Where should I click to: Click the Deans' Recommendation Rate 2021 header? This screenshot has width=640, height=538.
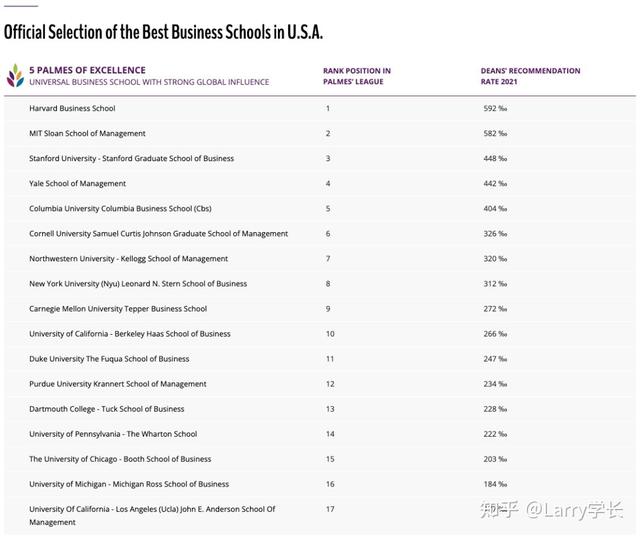point(530,76)
